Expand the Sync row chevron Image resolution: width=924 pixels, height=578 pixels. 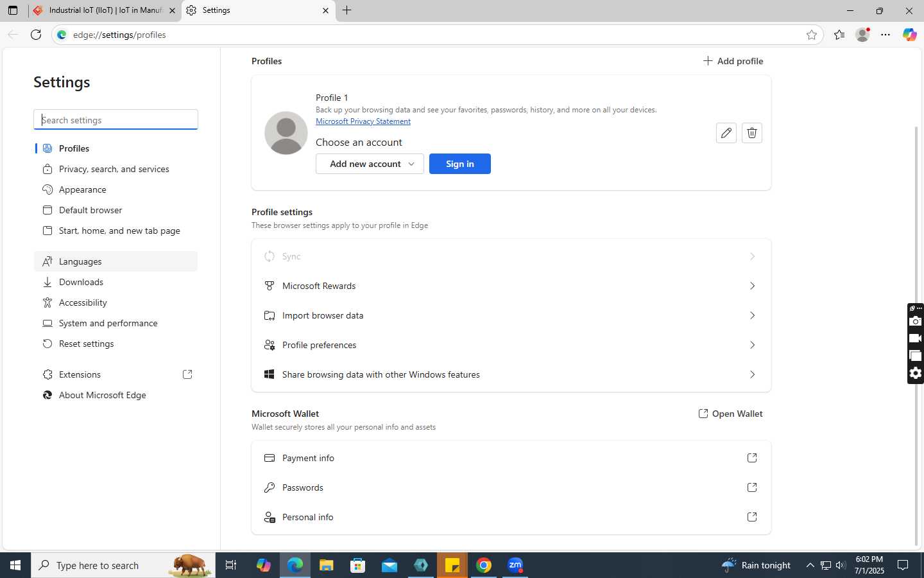pos(752,256)
